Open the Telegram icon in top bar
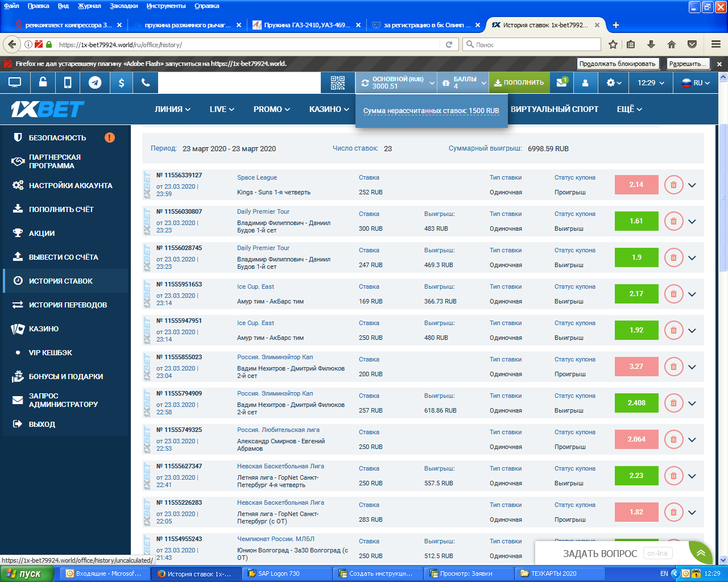The width and height of the screenshot is (728, 582). [x=95, y=82]
